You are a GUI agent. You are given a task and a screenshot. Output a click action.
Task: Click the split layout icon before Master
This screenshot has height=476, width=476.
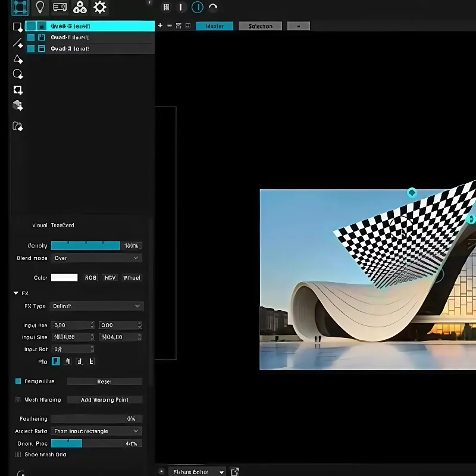(188, 26)
